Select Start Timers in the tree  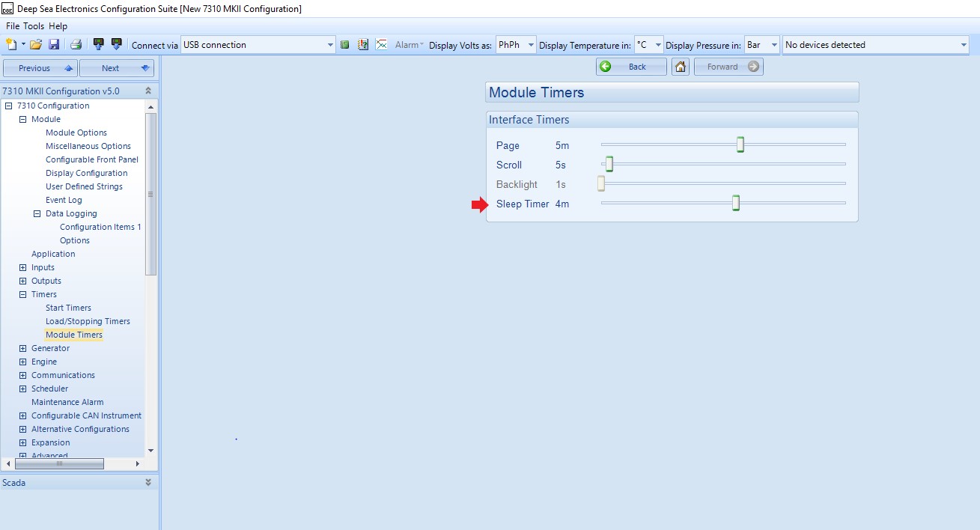[68, 308]
